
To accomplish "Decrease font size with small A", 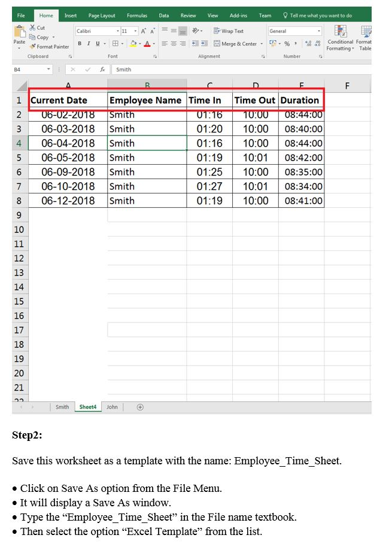I will coord(152,31).
